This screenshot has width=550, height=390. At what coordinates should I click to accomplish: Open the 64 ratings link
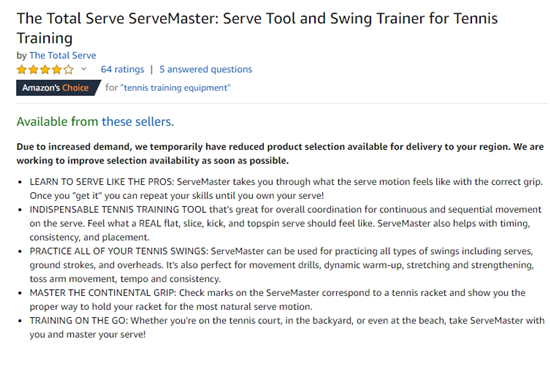coord(122,69)
